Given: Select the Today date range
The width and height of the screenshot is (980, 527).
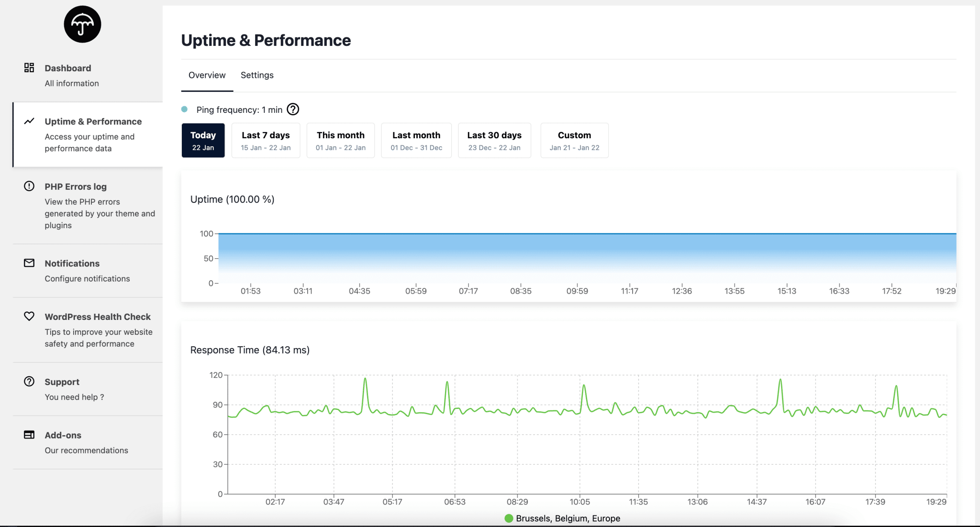Looking at the screenshot, I should [x=203, y=141].
